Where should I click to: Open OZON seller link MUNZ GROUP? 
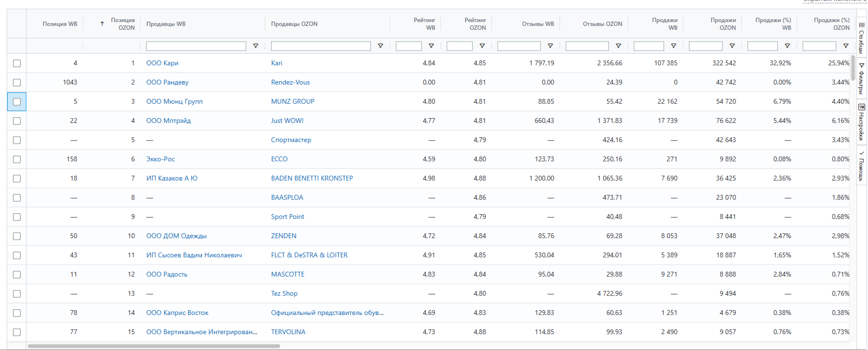[293, 102]
